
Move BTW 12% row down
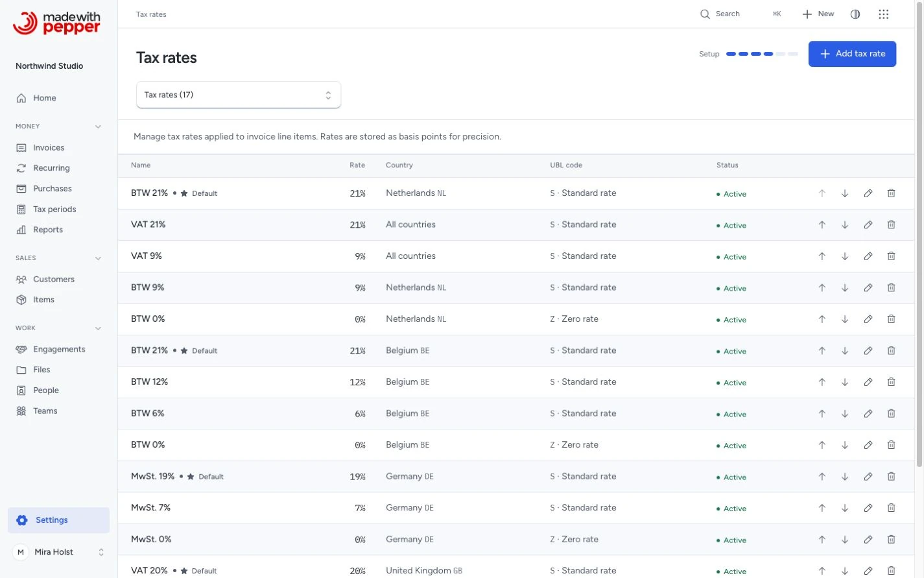coord(845,382)
